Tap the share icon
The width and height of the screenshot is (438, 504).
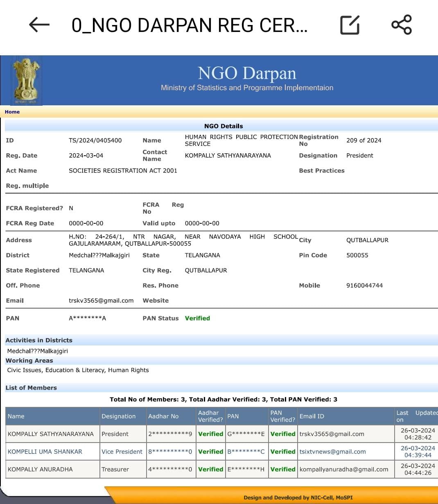[402, 25]
